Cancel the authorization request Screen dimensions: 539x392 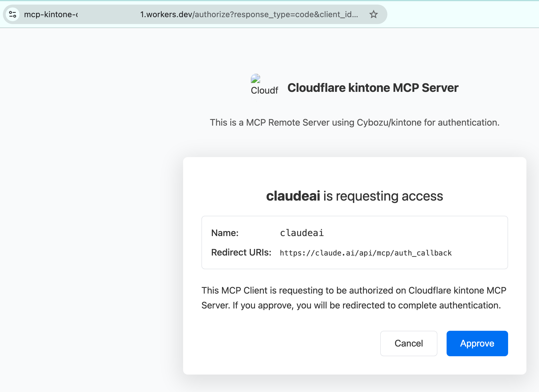pos(409,343)
